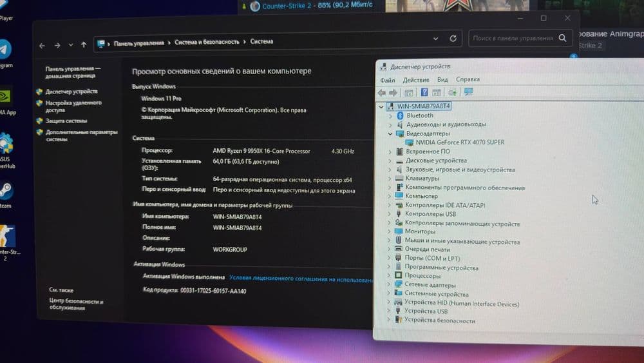Open the license agreement terms link
Viewport: 644px width, 363px height.
301,279
